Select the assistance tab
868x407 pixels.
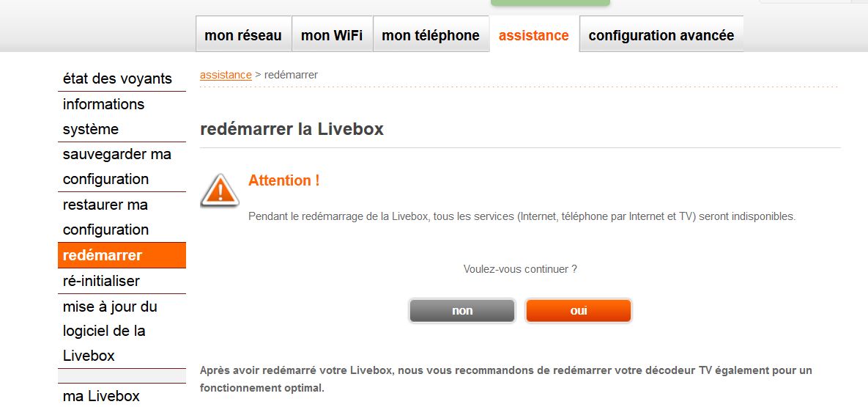coord(534,35)
